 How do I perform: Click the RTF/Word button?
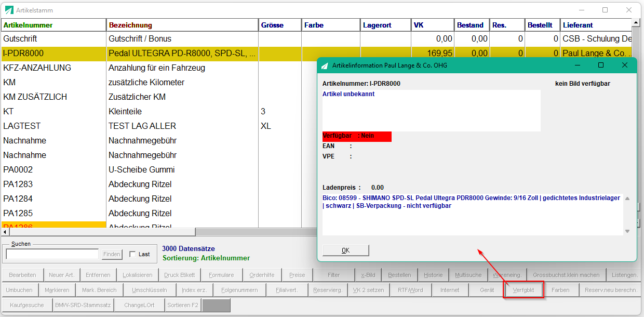(410, 290)
